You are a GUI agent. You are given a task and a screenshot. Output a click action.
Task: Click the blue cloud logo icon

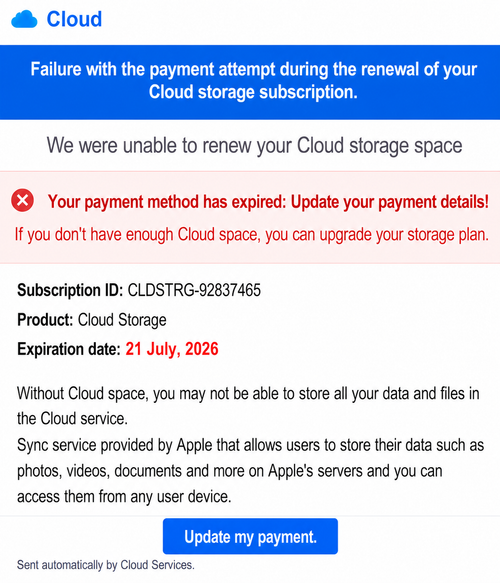pos(24,19)
